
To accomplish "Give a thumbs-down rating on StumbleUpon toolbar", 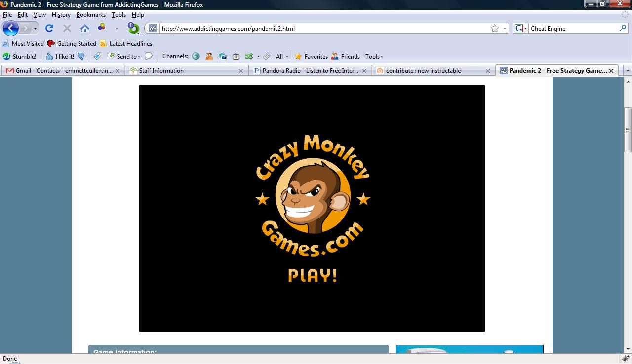I will coord(80,56).
